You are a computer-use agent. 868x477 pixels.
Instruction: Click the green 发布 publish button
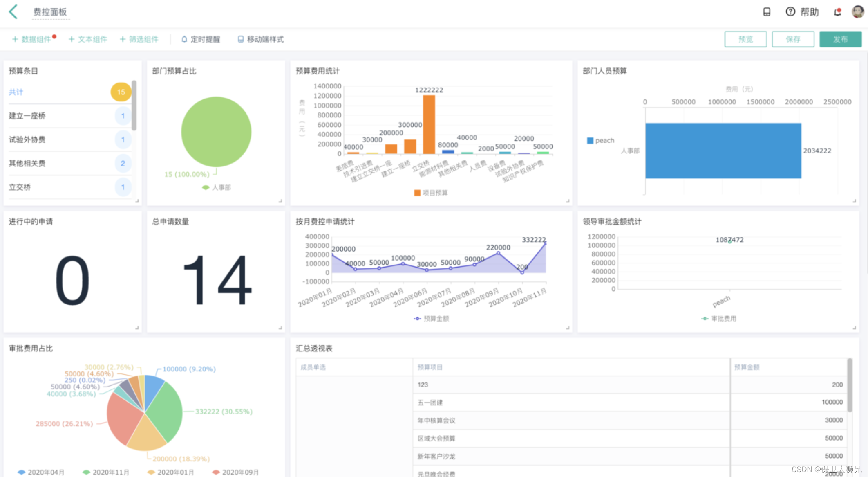(x=840, y=39)
